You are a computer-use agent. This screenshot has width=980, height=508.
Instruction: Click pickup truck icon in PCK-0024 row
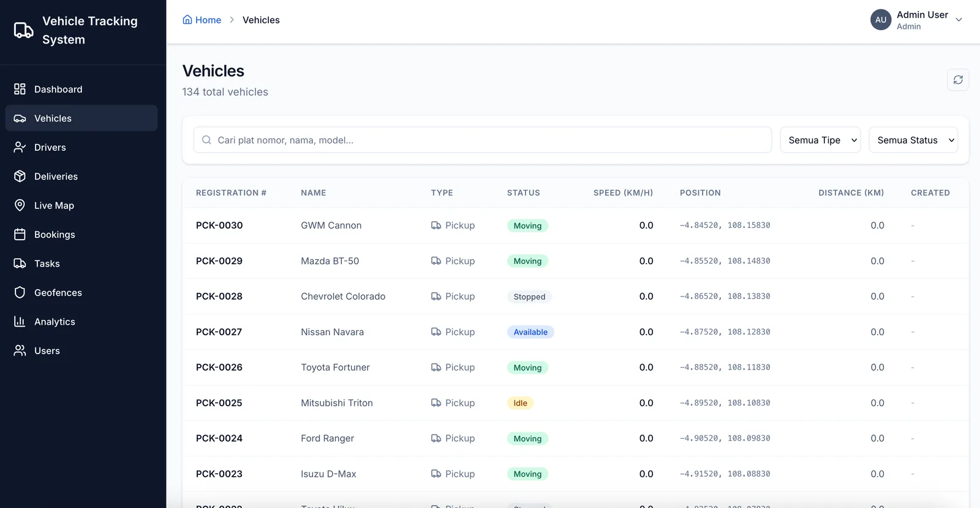point(436,439)
